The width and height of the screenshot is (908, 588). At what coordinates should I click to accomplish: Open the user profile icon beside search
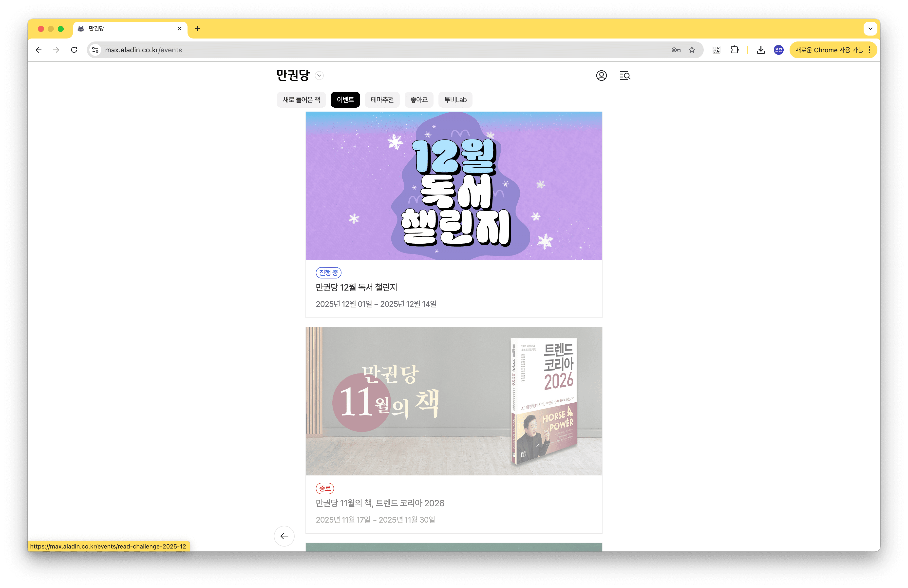tap(601, 76)
